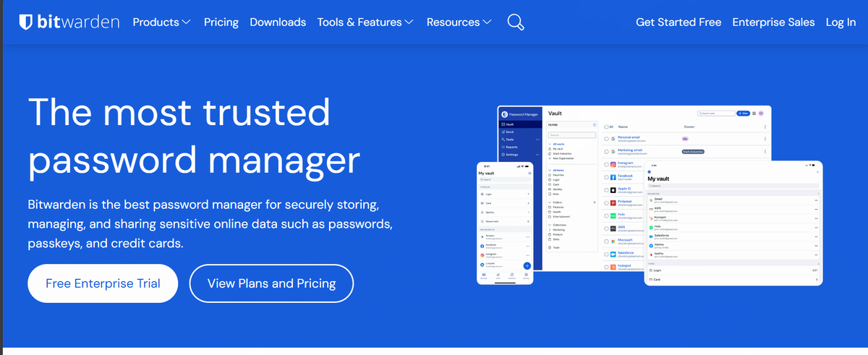
Task: Tick the Hubspot row checkbox in desktop vault
Action: (606, 267)
